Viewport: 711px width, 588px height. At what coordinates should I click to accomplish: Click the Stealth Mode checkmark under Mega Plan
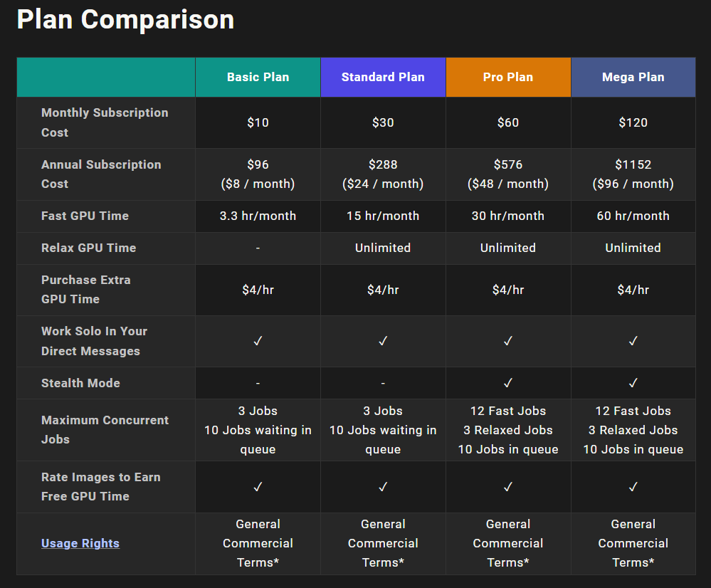(x=633, y=383)
